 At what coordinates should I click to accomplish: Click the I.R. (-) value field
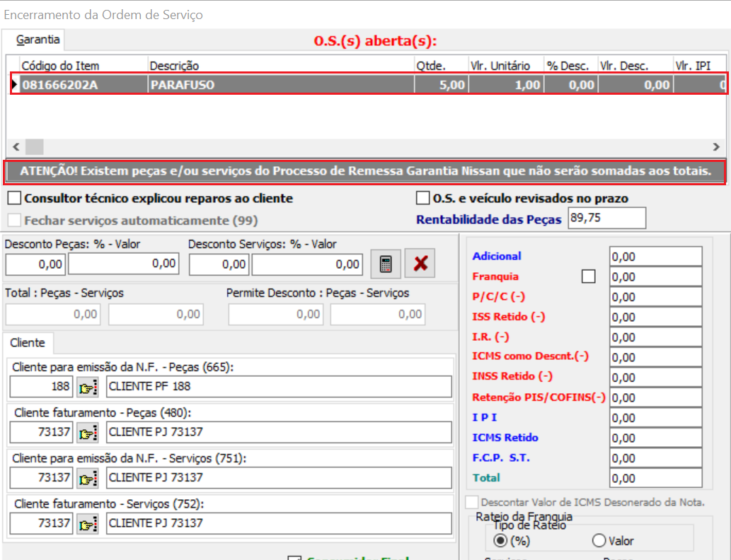coord(655,337)
